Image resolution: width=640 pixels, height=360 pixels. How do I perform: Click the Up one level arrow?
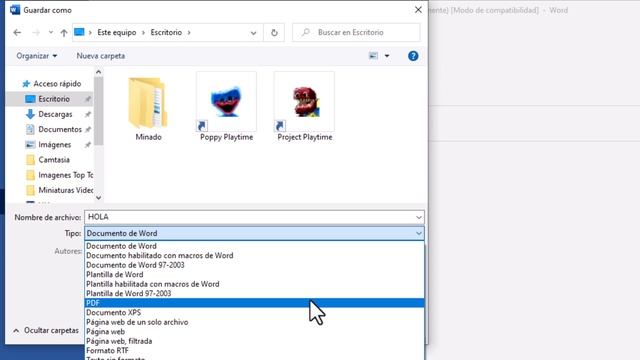(64, 33)
